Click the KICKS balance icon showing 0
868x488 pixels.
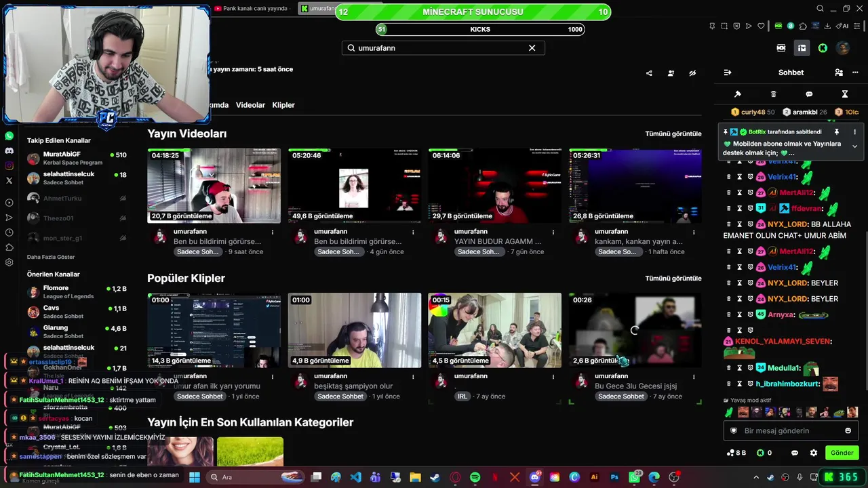coord(764,453)
